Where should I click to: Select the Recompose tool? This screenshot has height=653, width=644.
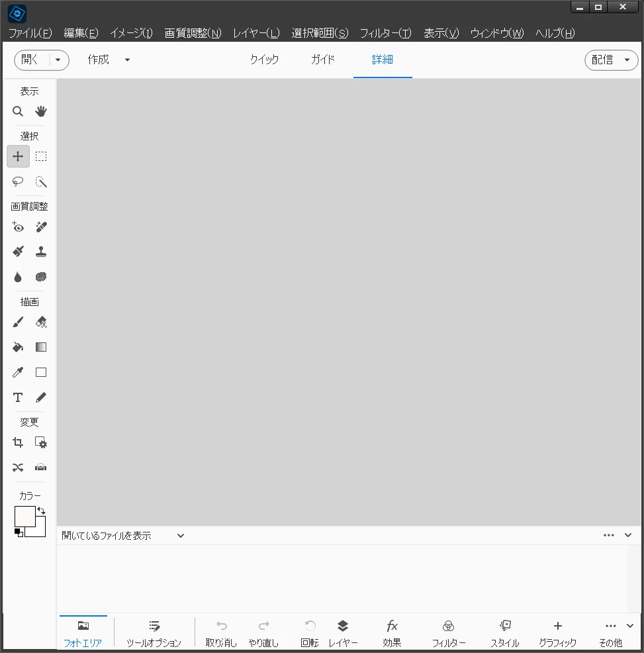click(41, 442)
